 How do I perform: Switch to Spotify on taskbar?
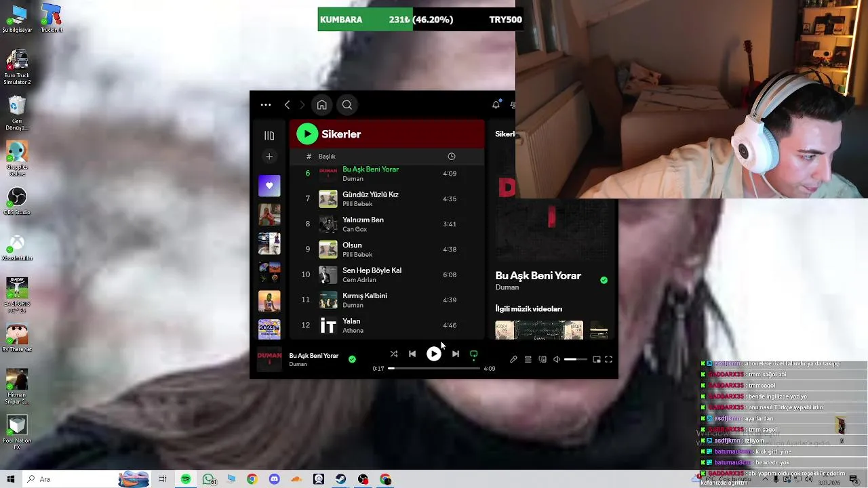coord(186,479)
